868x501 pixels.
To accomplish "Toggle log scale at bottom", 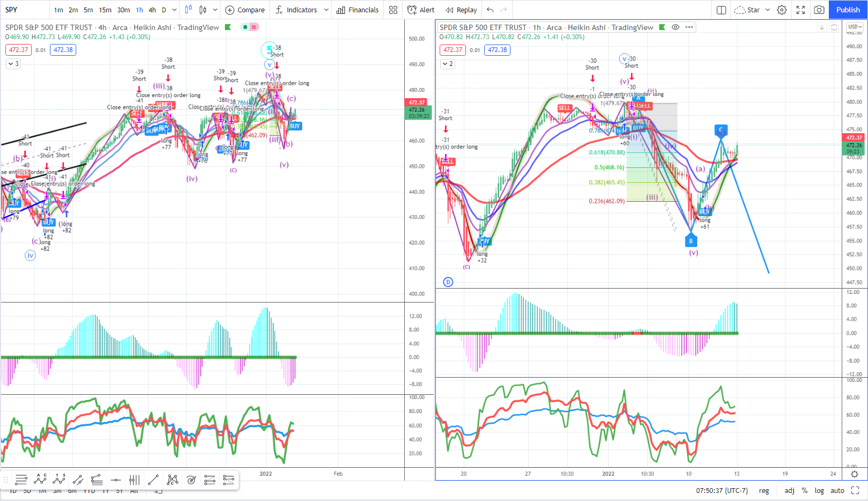I will pyautogui.click(x=819, y=490).
